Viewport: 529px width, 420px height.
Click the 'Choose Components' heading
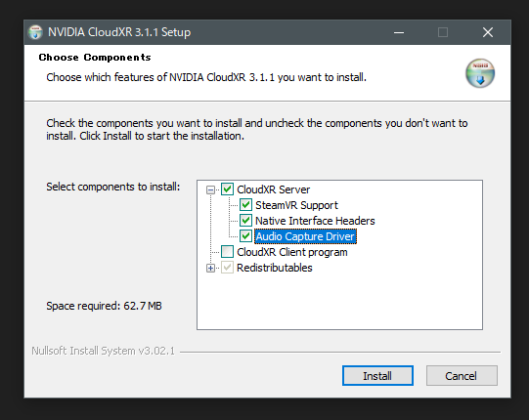(x=95, y=58)
